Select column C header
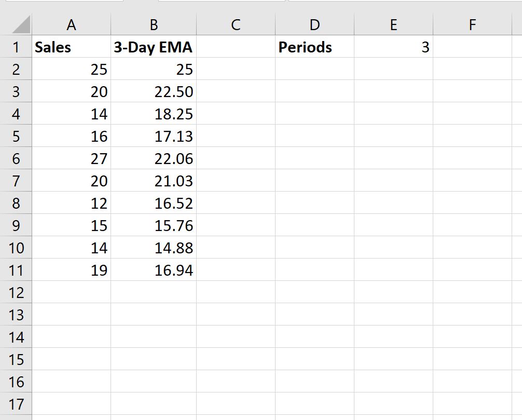Viewport: 522px width, 420px height. tap(236, 24)
